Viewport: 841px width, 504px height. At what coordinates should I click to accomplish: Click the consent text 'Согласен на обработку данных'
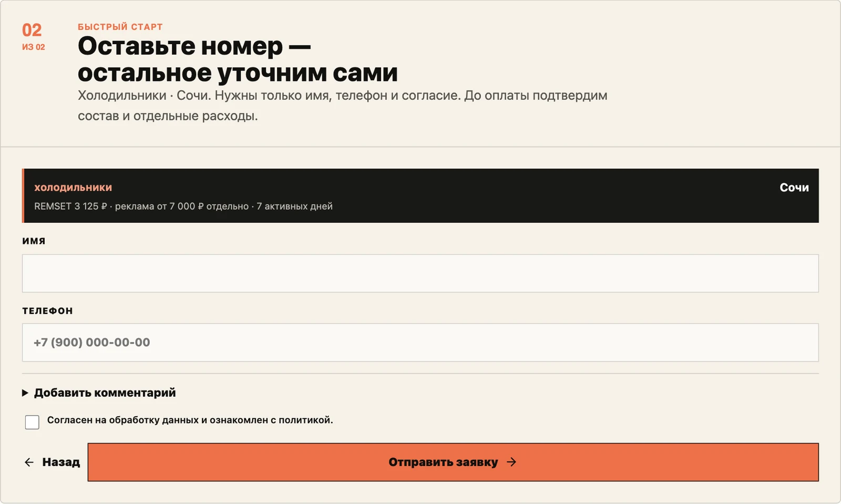pyautogui.click(x=190, y=420)
